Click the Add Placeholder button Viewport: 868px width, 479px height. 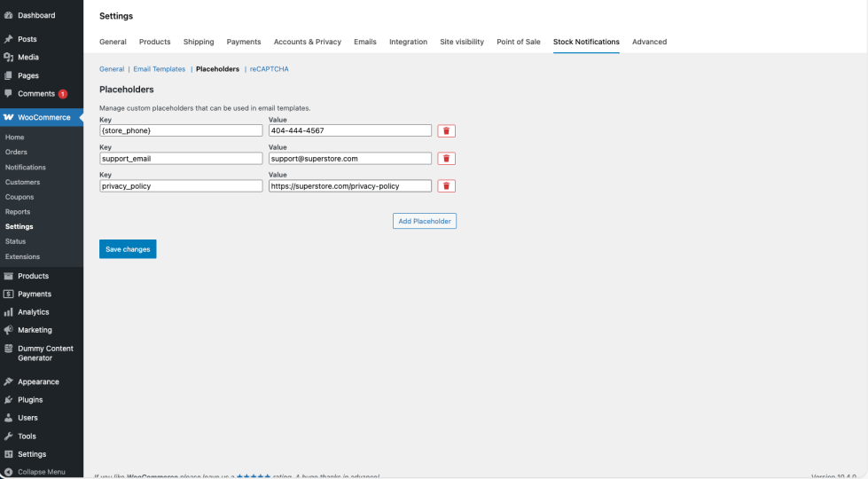click(x=425, y=221)
